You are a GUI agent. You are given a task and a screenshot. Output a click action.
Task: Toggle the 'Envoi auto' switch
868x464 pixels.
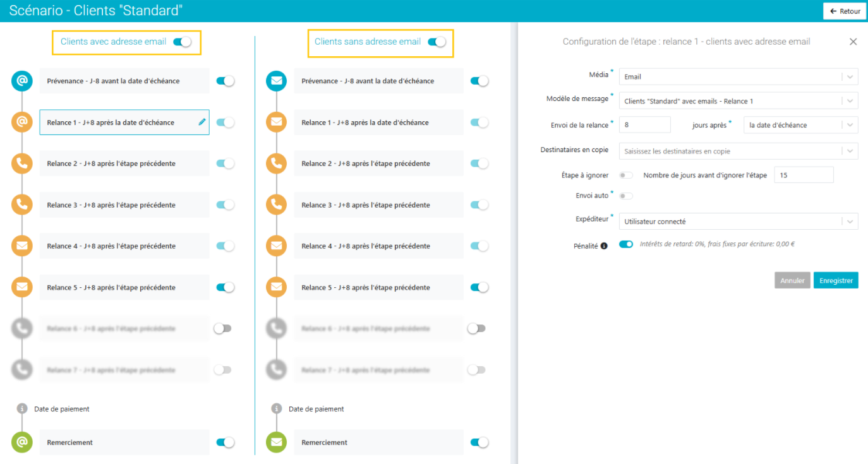click(626, 196)
